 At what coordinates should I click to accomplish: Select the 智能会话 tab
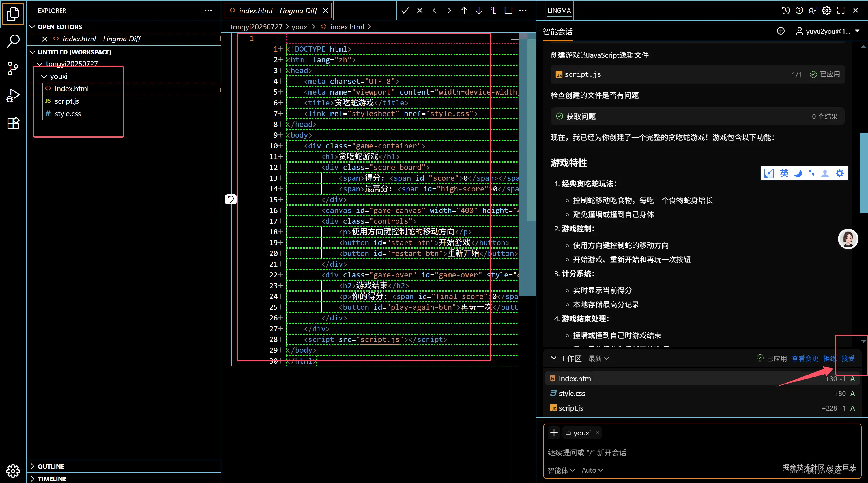[x=558, y=32]
